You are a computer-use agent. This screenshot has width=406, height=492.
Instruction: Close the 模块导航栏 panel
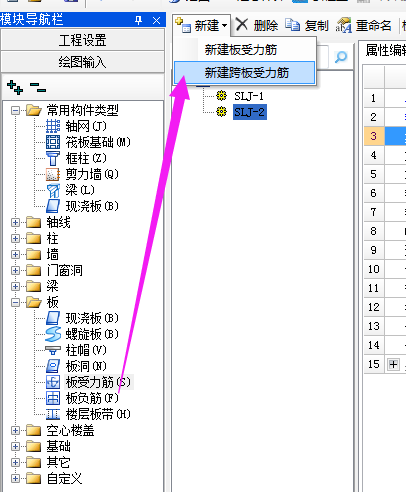(156, 20)
